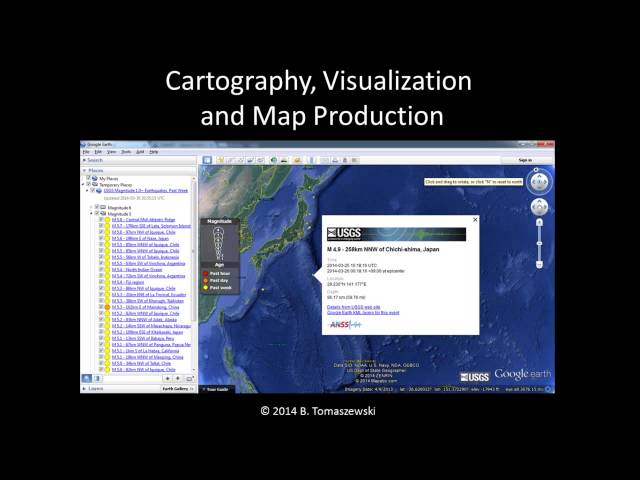This screenshot has width=640, height=480.
Task: Click the ANSS logo in the balloon
Action: pyautogui.click(x=345, y=324)
